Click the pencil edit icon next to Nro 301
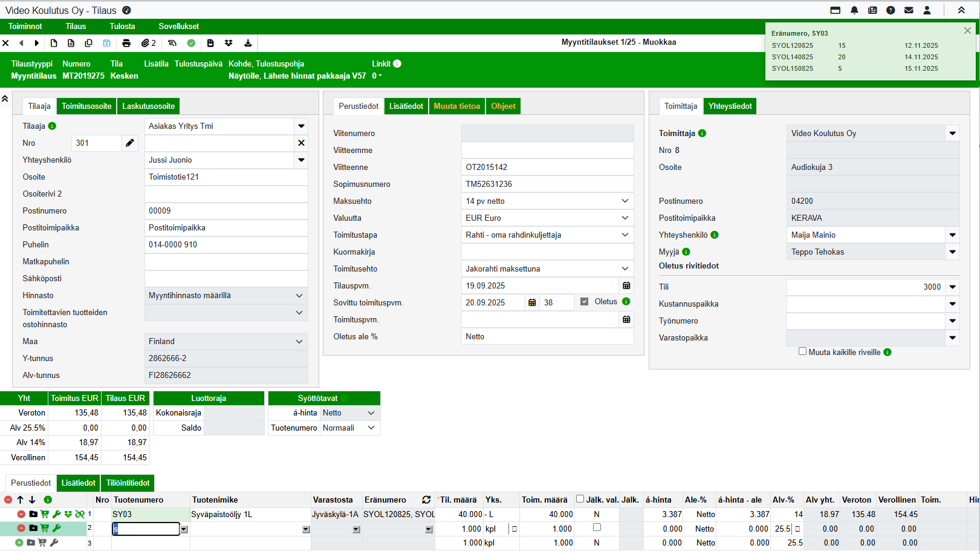The width and height of the screenshot is (980, 554). point(129,143)
